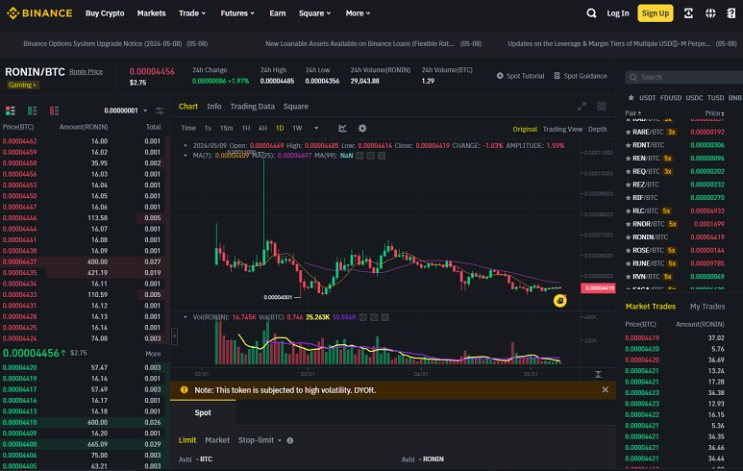Select the 15m chart interval
The image size is (743, 471).
[x=227, y=128]
